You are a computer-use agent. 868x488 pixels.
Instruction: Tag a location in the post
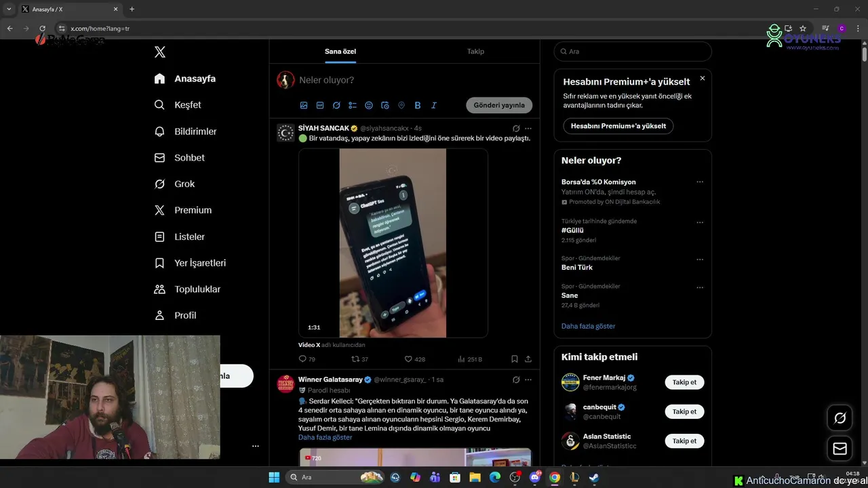tap(401, 106)
